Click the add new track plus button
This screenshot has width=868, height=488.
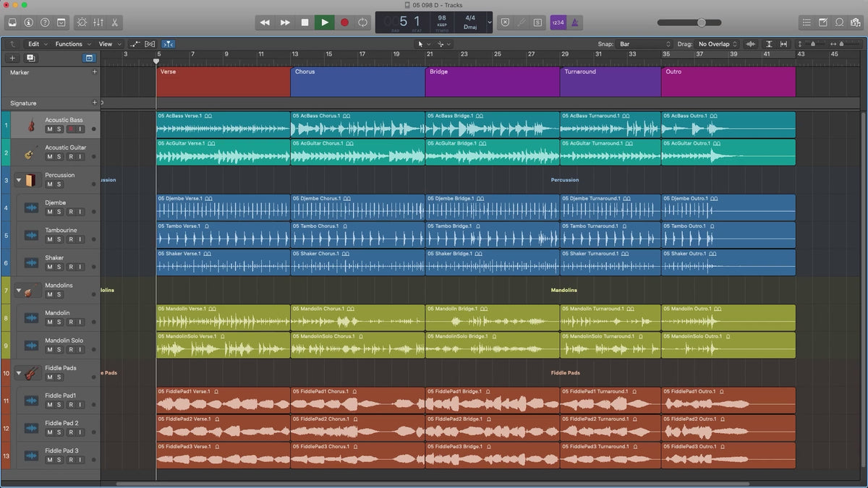click(12, 58)
